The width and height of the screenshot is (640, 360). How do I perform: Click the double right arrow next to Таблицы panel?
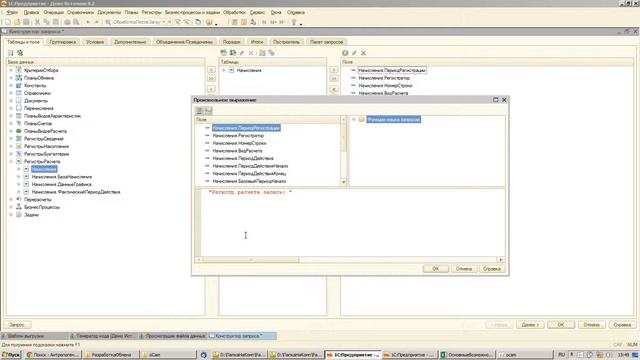(333, 78)
